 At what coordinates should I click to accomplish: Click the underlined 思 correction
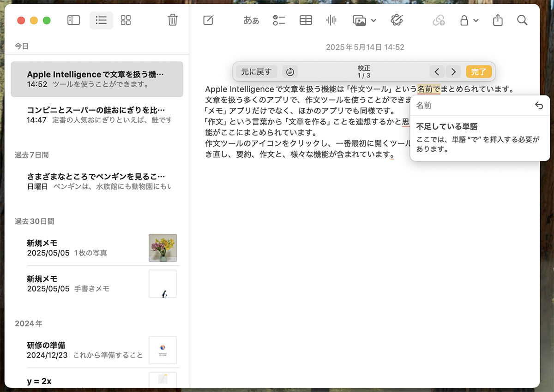tap(406, 122)
